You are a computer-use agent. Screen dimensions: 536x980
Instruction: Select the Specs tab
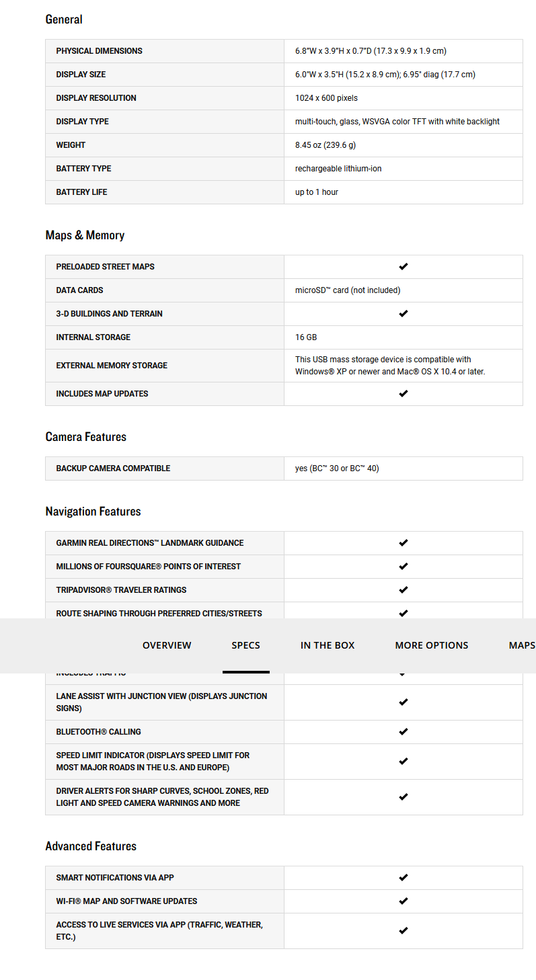tap(245, 645)
